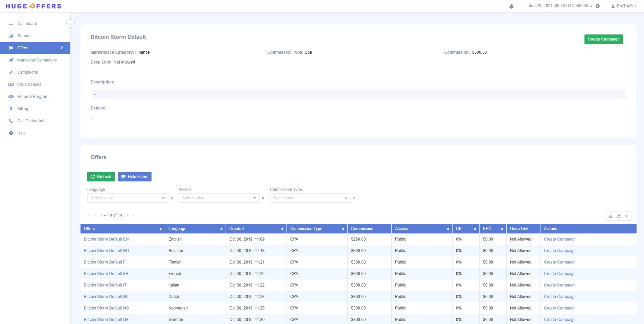
Task: Create Campaign for the Russian offer row
Action: (x=559, y=251)
